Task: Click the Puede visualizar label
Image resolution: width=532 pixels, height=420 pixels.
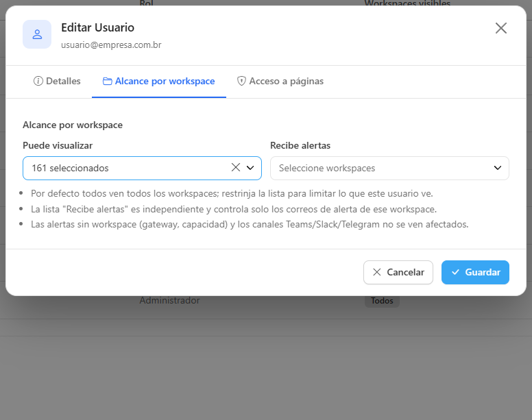Action: tap(58, 145)
